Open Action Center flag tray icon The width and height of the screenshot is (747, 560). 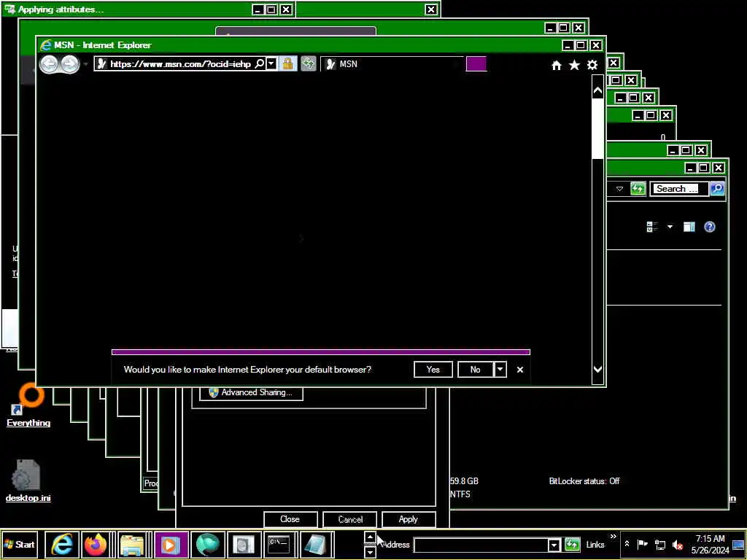tap(642, 544)
